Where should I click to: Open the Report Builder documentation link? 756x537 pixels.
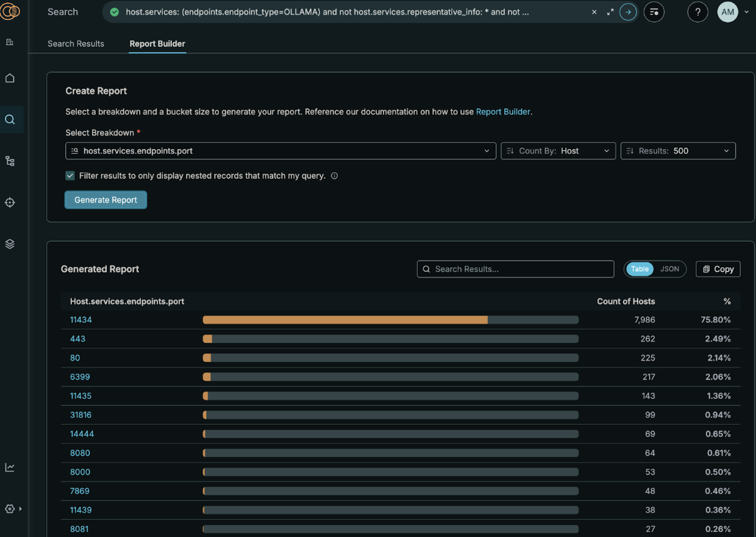click(503, 112)
